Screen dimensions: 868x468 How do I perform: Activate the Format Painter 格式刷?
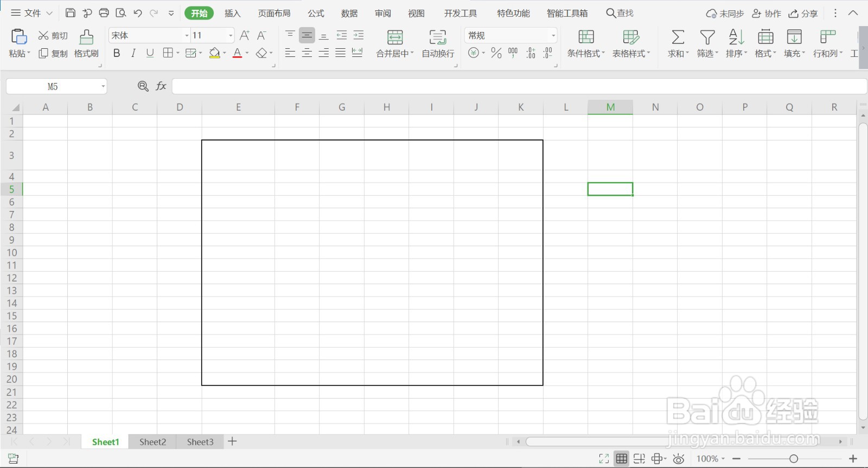point(86,44)
